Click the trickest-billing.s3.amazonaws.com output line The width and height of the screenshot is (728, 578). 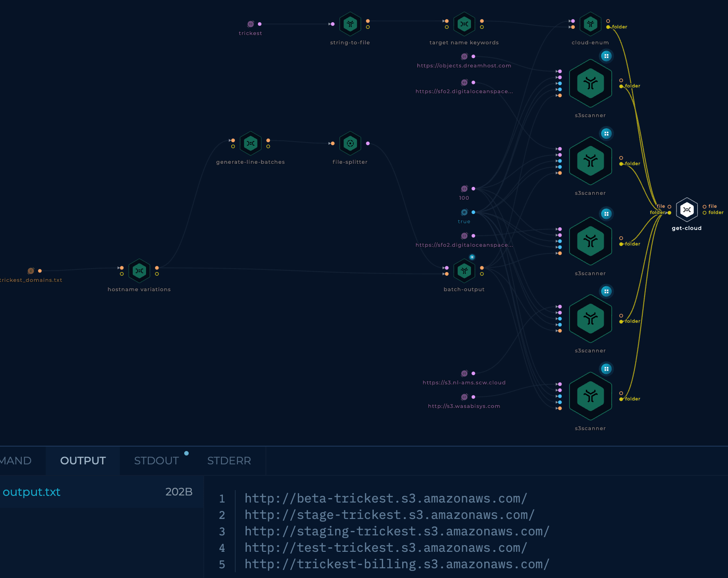397,564
